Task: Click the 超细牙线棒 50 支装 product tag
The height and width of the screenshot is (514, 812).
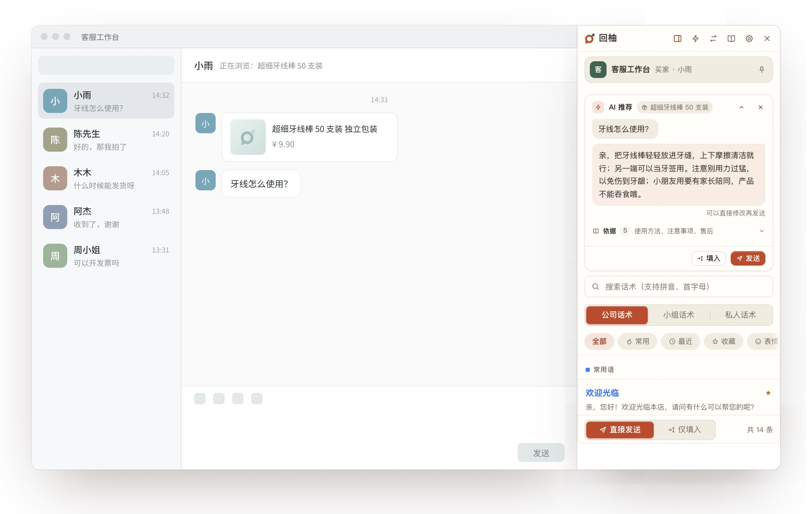Action: pos(675,107)
